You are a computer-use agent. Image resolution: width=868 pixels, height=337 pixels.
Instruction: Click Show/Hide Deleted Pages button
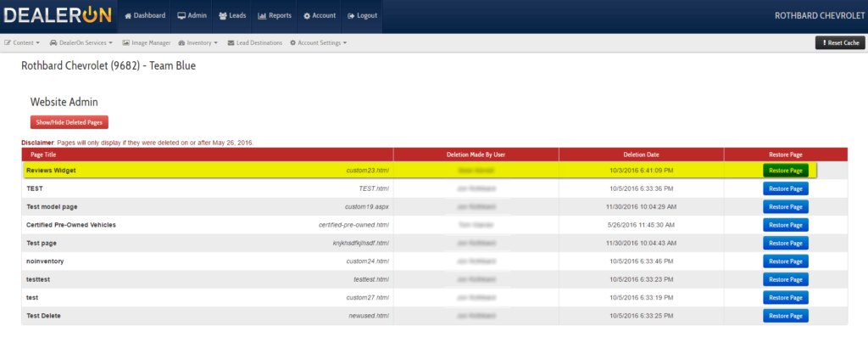point(70,122)
